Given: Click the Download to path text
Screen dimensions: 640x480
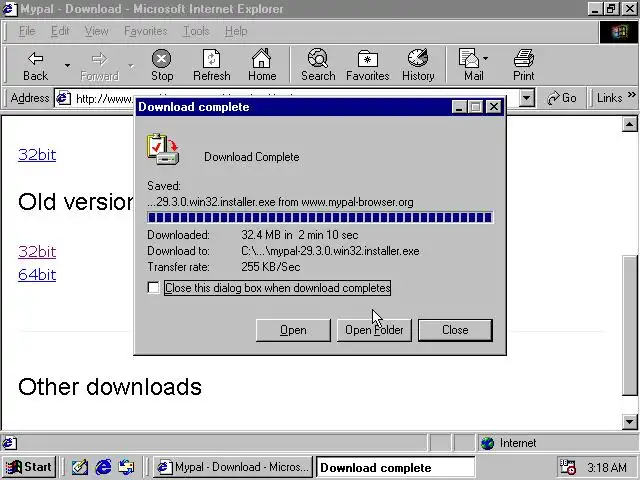Looking at the screenshot, I should pos(330,251).
